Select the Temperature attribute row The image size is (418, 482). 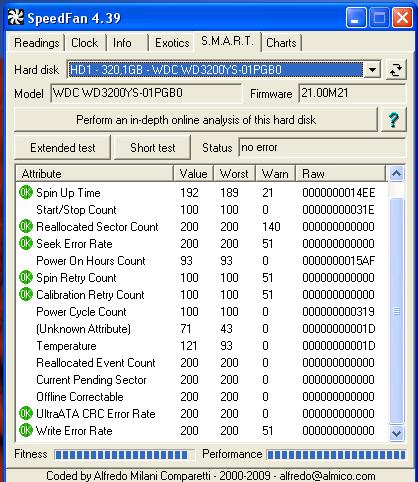[202, 346]
